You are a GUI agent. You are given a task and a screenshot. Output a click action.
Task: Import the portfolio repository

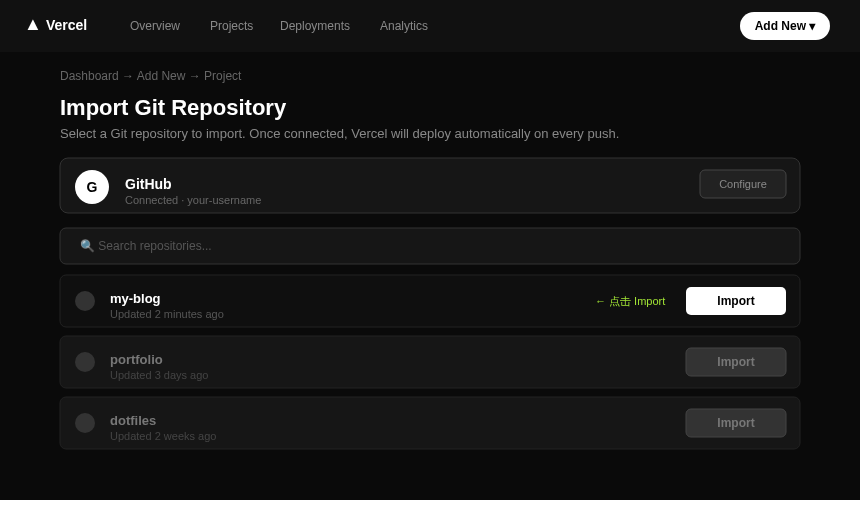click(735, 362)
